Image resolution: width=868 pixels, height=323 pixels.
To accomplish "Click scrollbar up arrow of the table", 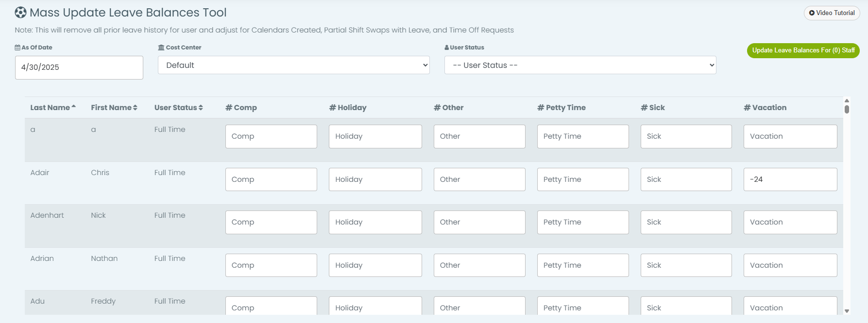I will 847,100.
